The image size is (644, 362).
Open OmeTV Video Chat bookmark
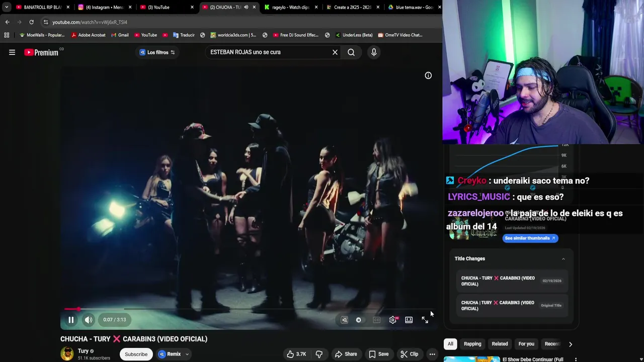tap(400, 35)
